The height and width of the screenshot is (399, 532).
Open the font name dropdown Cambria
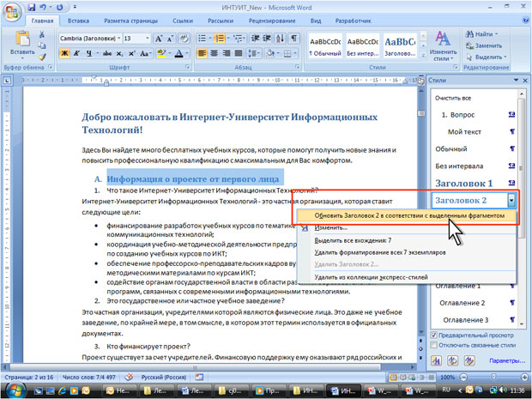click(x=118, y=39)
